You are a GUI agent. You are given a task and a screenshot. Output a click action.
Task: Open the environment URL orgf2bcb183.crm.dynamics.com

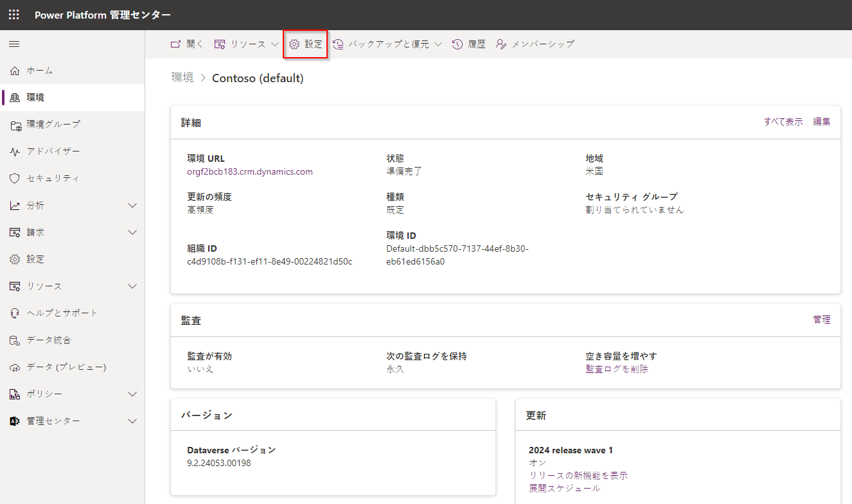[250, 171]
